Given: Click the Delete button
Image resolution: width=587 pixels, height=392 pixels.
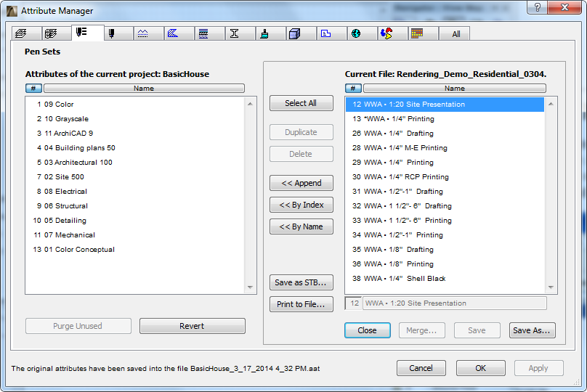Looking at the screenshot, I should click(301, 154).
